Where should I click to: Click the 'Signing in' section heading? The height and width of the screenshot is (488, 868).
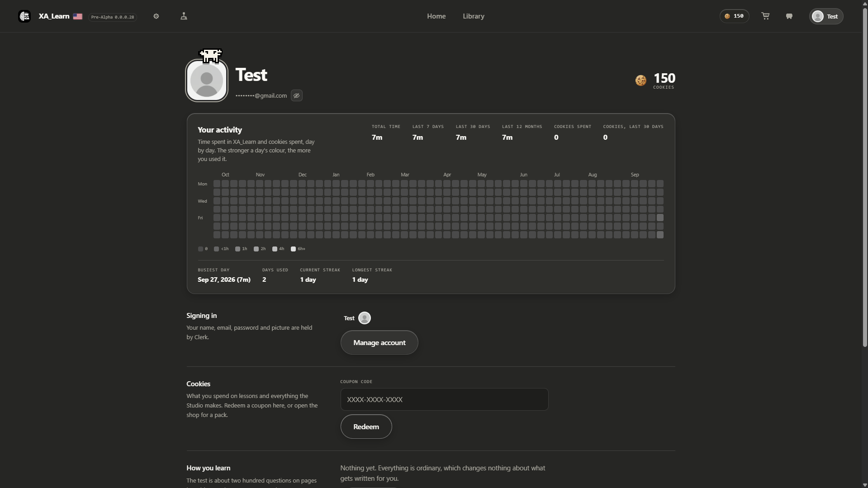coord(202,316)
